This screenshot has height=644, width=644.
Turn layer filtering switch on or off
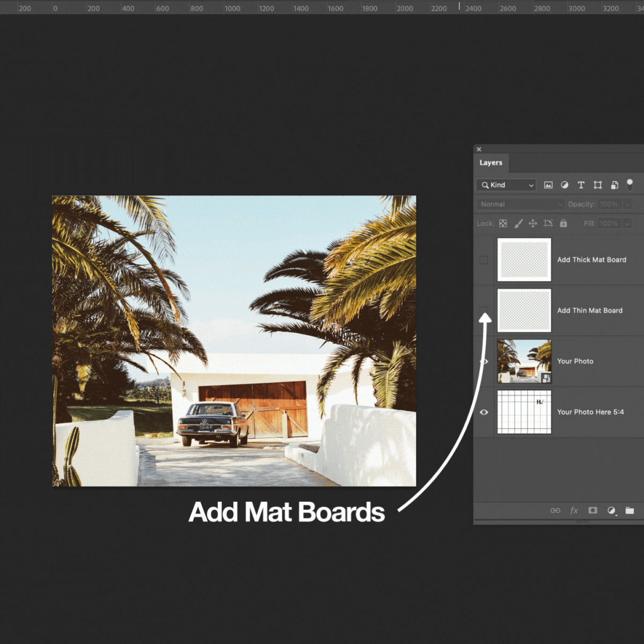click(x=630, y=185)
